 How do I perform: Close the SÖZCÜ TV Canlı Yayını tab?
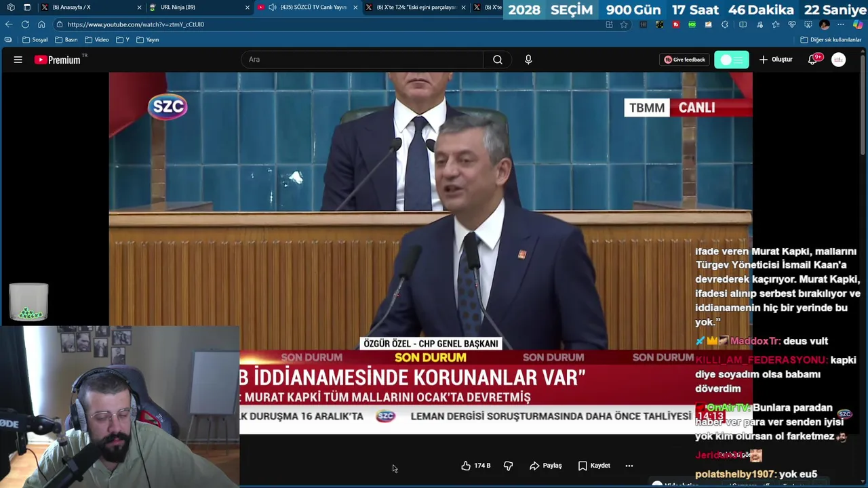pos(355,7)
